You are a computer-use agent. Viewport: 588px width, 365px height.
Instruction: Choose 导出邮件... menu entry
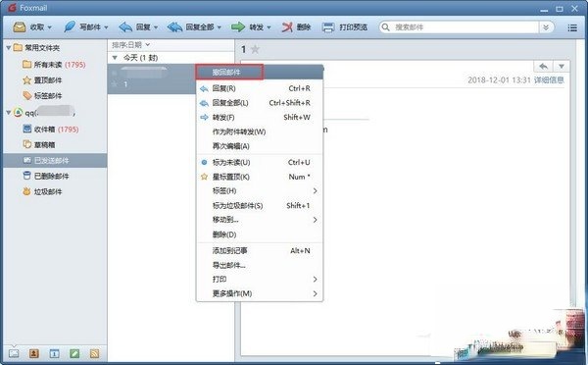(260, 265)
